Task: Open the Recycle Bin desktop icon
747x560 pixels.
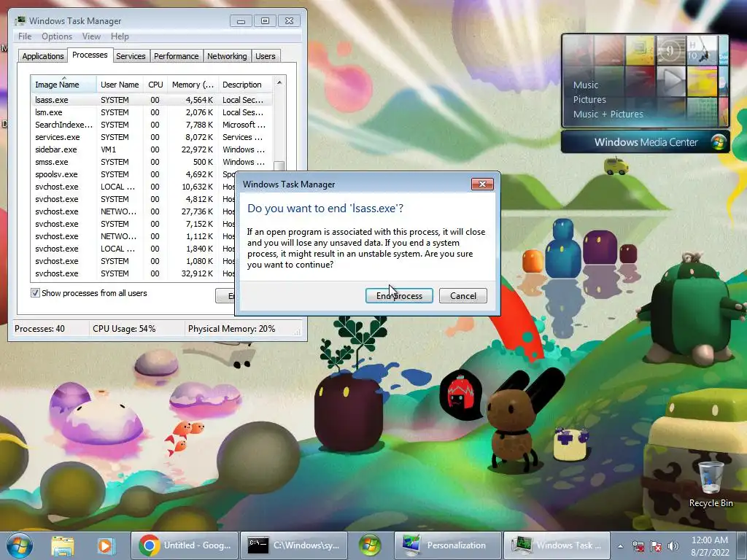Action: click(711, 484)
